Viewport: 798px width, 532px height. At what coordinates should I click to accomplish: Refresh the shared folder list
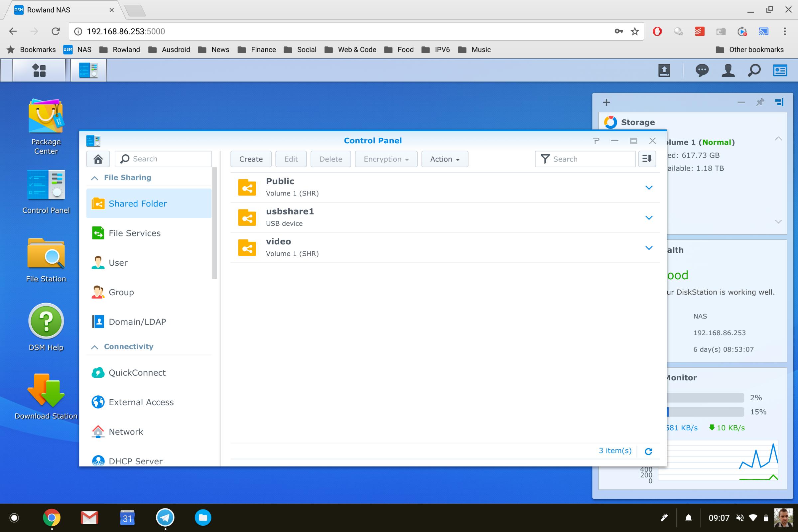coord(648,451)
